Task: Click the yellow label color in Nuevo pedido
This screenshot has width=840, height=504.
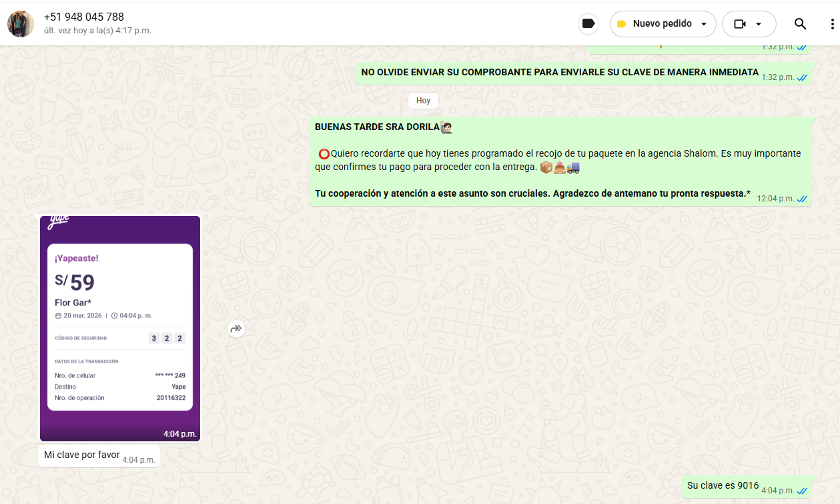Action: coord(621,24)
